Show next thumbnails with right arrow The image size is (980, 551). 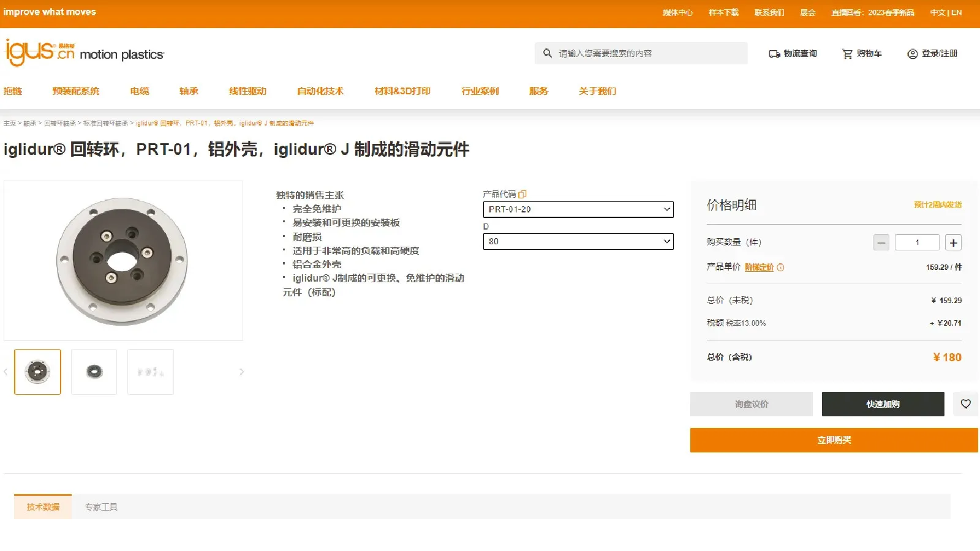click(x=241, y=372)
